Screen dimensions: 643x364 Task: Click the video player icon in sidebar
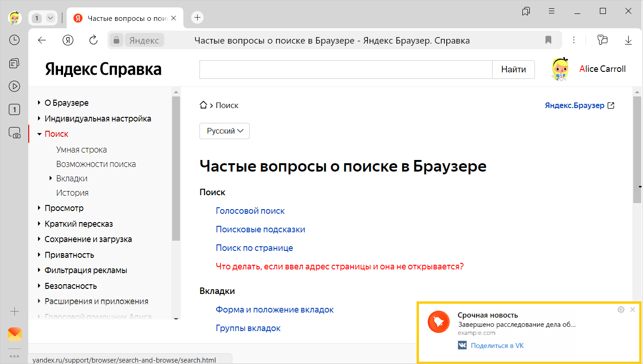(x=14, y=86)
